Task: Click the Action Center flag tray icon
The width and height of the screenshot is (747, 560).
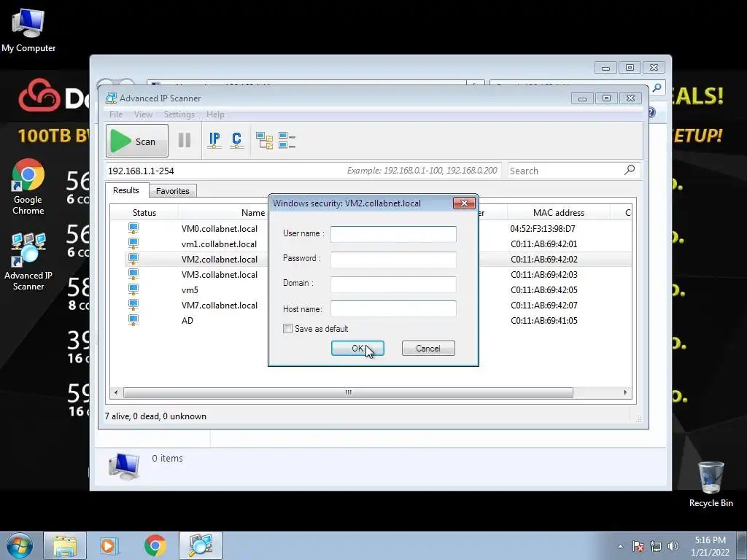Action: [x=638, y=546]
